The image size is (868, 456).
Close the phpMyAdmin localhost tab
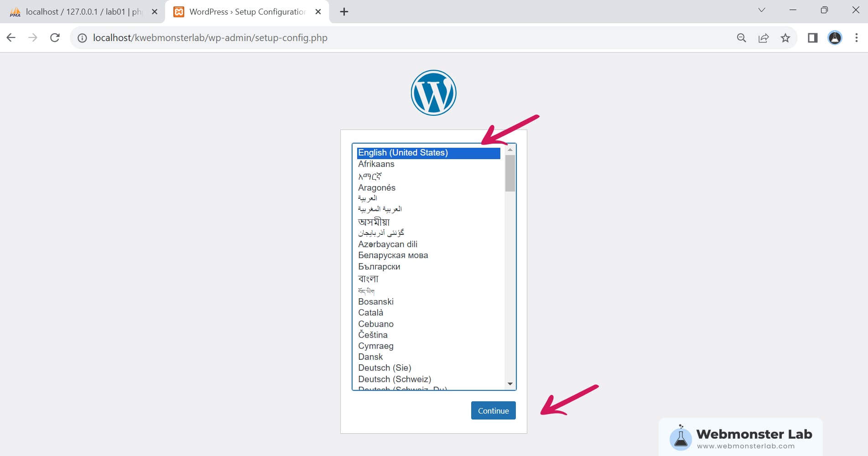[155, 12]
